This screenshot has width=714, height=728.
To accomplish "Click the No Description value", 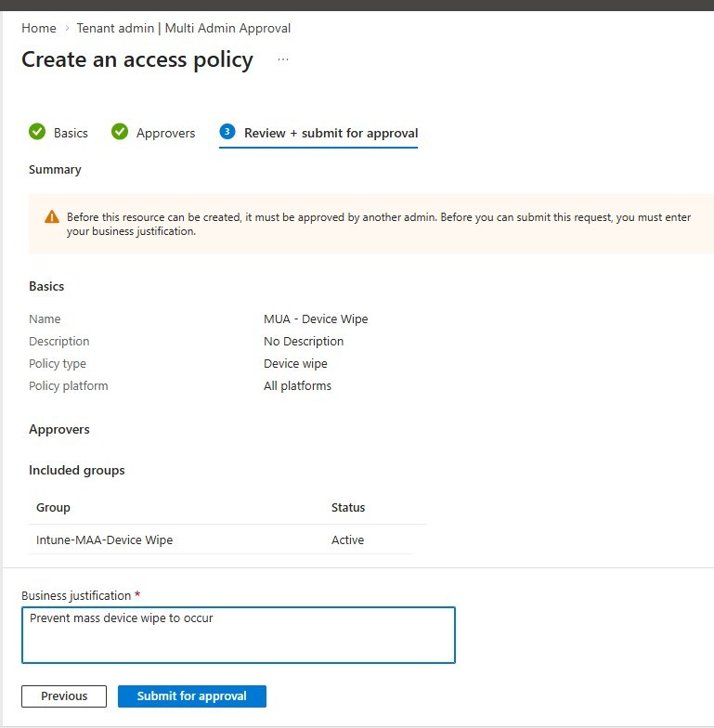I will (x=304, y=342).
